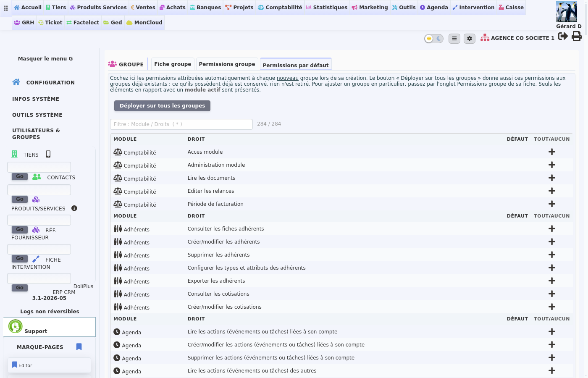588x378 pixels.
Task: Open the Agenda top menu
Action: (434, 8)
